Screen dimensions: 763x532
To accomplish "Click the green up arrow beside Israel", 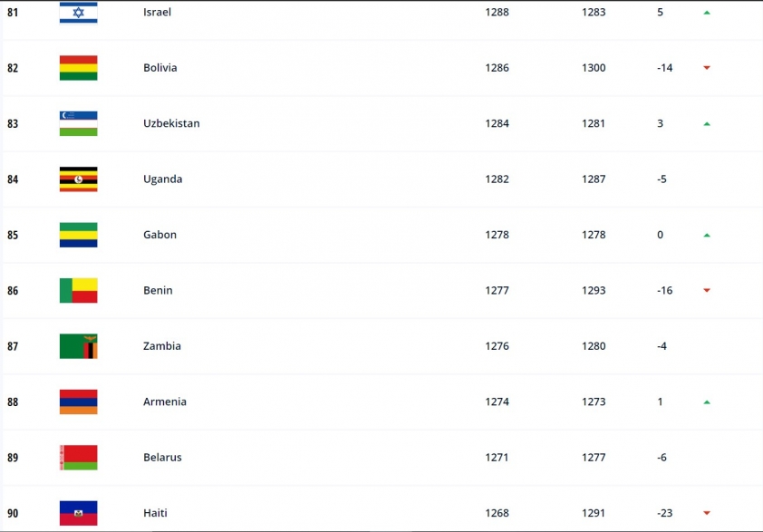I will 707,13.
